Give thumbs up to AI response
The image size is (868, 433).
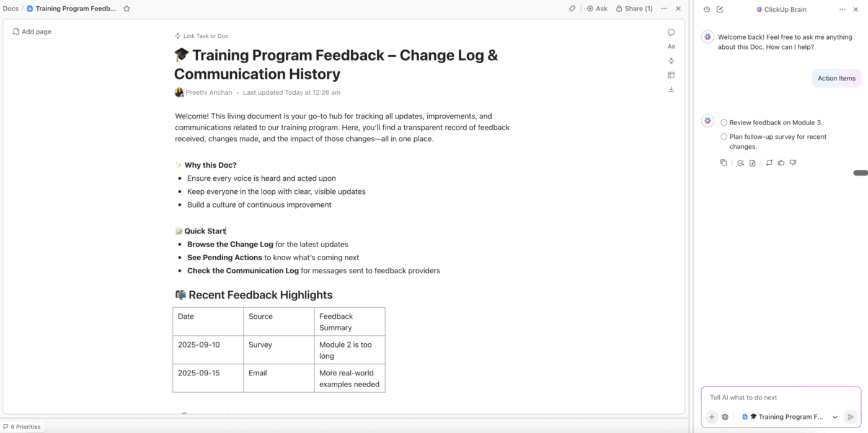(781, 163)
